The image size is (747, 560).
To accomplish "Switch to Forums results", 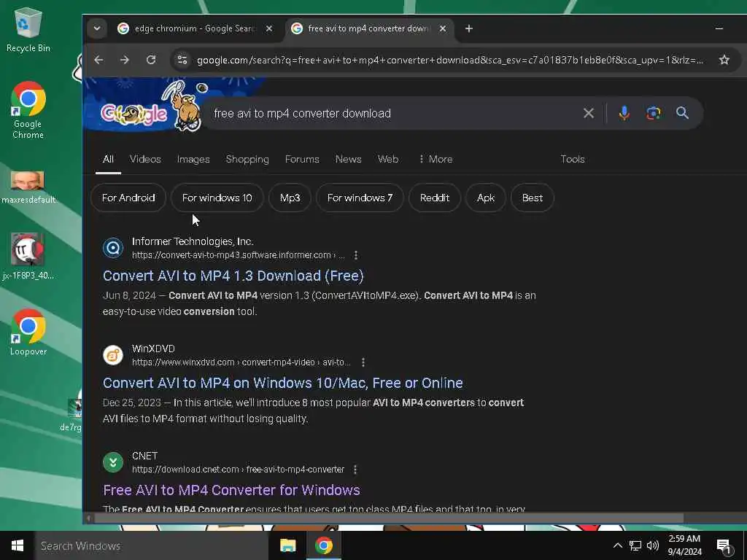I will pyautogui.click(x=302, y=159).
